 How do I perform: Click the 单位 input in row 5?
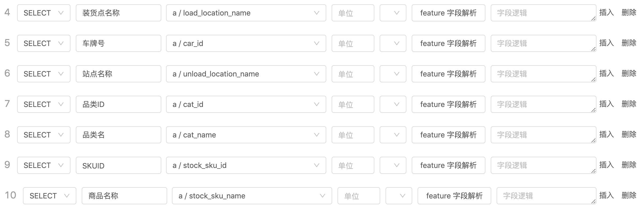353,43
